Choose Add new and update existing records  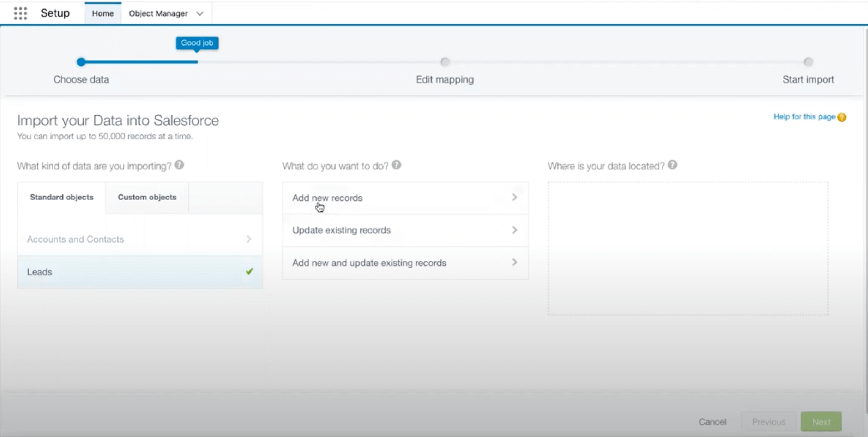point(405,263)
